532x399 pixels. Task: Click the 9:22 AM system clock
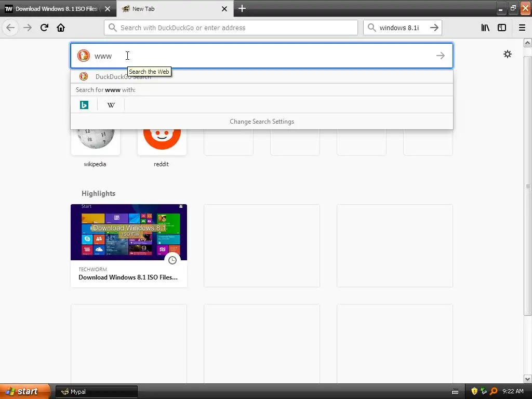pos(513,392)
